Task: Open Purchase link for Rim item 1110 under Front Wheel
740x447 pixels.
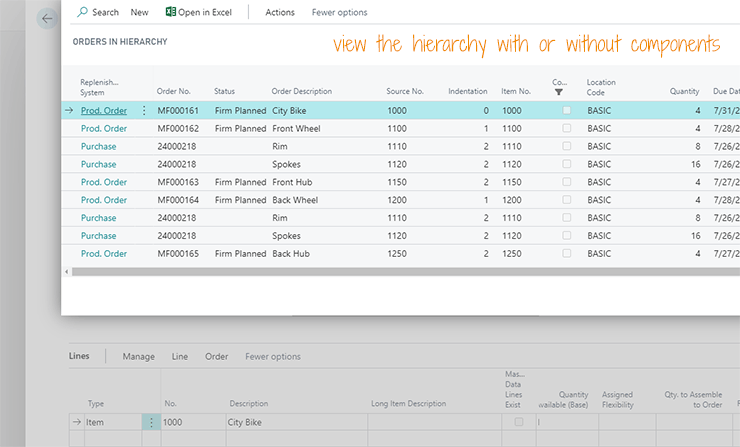Action: coord(98,146)
